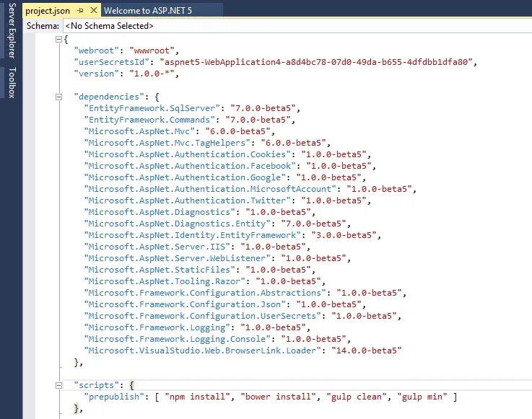Click the "userSecretsId" key
The height and width of the screenshot is (419, 532).
point(112,62)
